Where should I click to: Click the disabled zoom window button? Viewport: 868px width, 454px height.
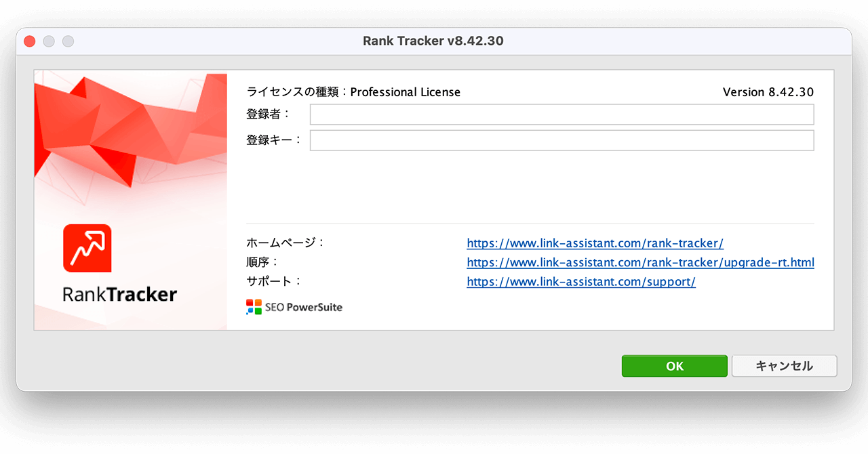68,41
